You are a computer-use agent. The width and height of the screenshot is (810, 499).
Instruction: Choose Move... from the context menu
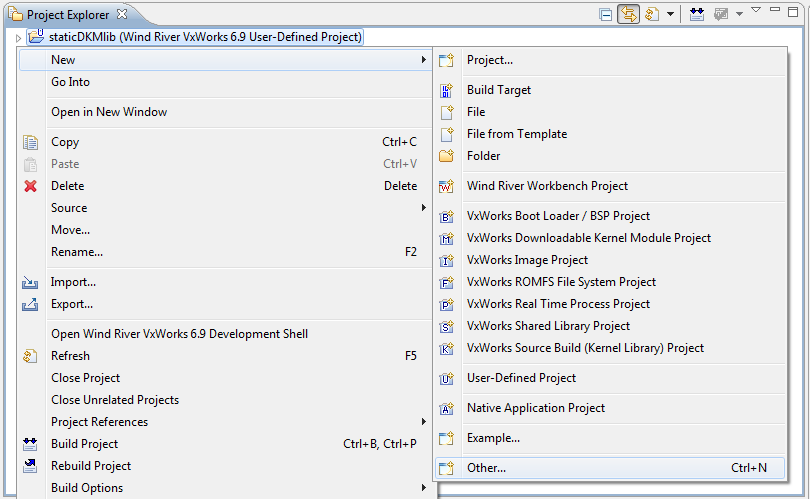70,230
